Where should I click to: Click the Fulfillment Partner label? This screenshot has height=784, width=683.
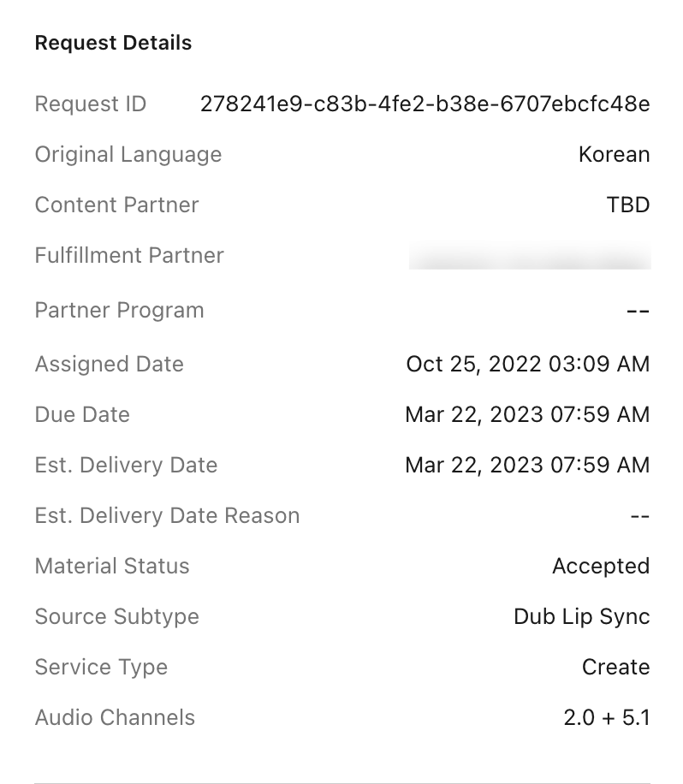click(129, 256)
